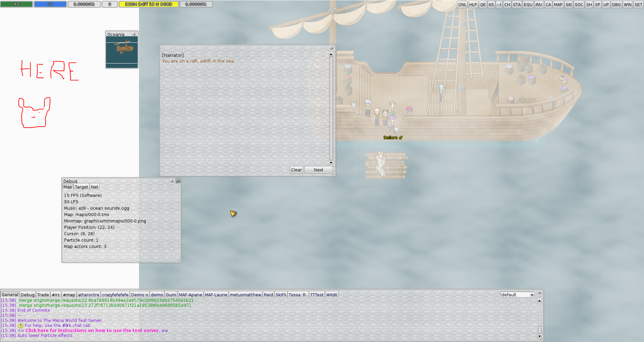This screenshot has height=342, width=644.
Task: Open SkiFli whisper tab
Action: [281, 295]
